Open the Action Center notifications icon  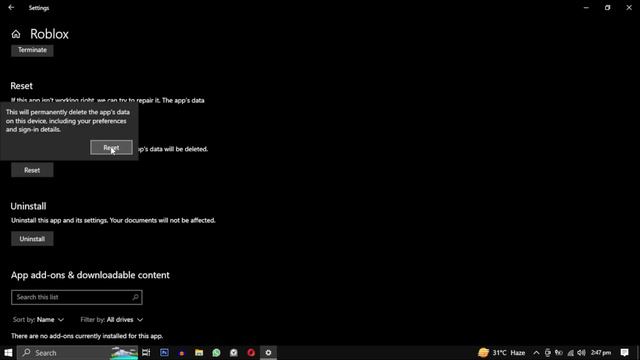tap(624, 353)
